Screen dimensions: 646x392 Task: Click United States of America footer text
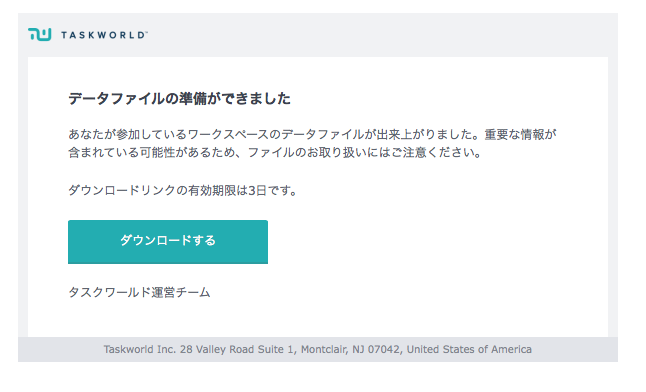469,349
